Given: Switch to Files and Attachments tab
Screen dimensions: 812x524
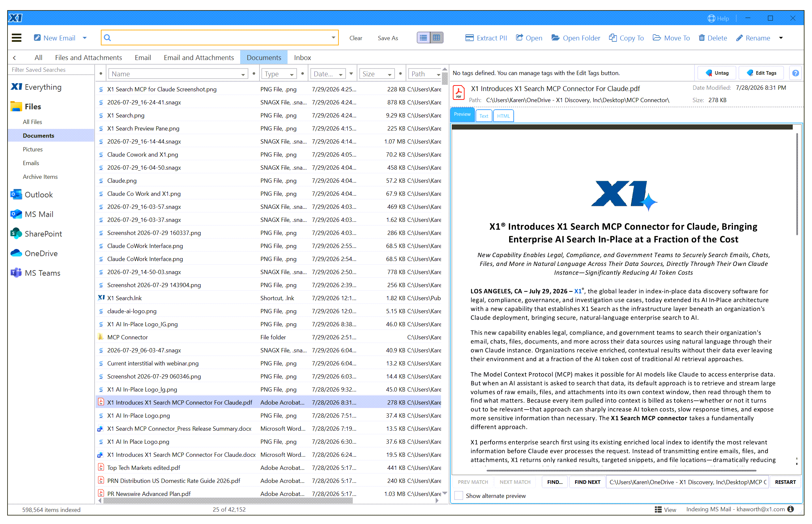Looking at the screenshot, I should point(88,58).
